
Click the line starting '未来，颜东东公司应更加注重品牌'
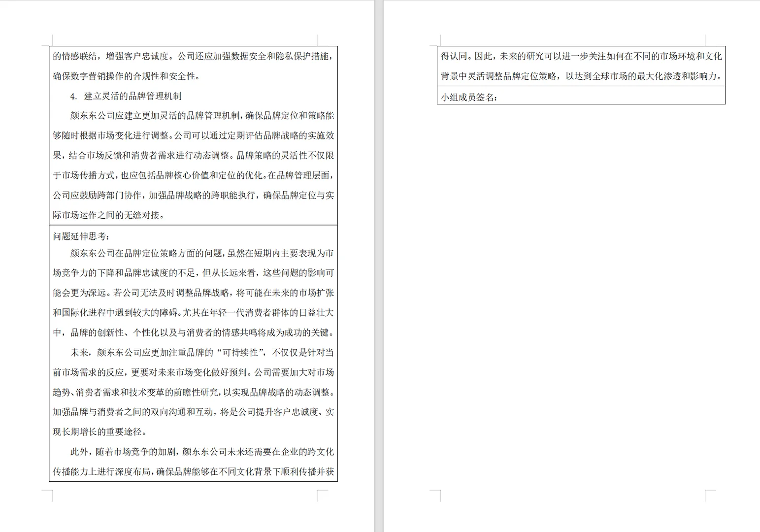point(202,353)
